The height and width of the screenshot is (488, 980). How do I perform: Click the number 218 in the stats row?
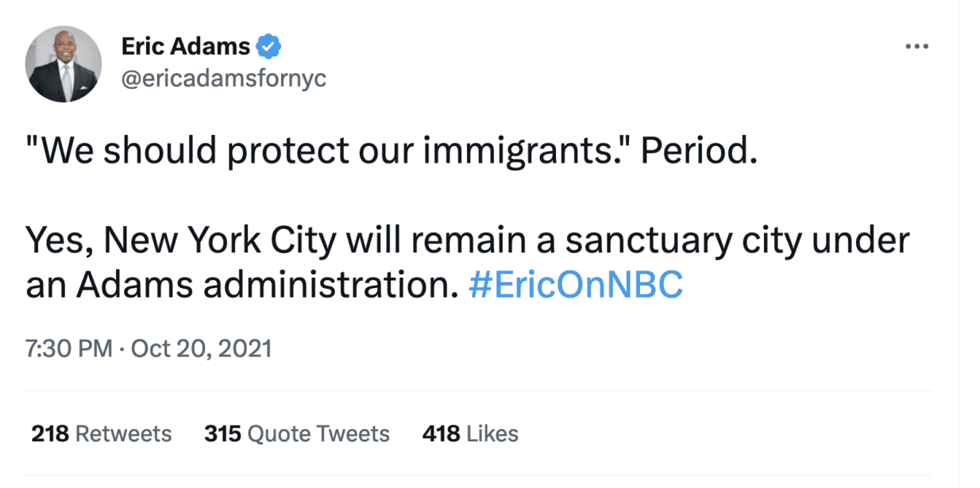pos(49,434)
